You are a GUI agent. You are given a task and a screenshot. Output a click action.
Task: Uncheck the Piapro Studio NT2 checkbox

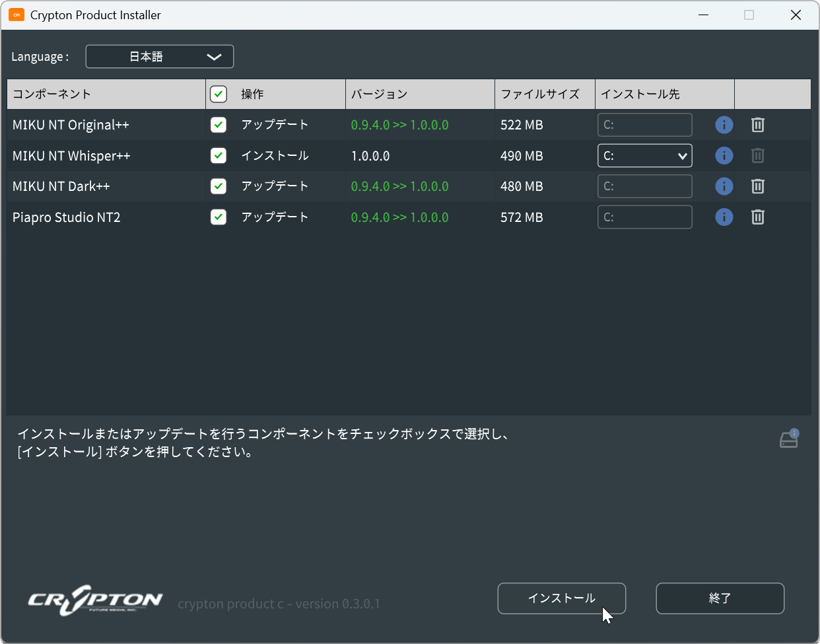(219, 217)
